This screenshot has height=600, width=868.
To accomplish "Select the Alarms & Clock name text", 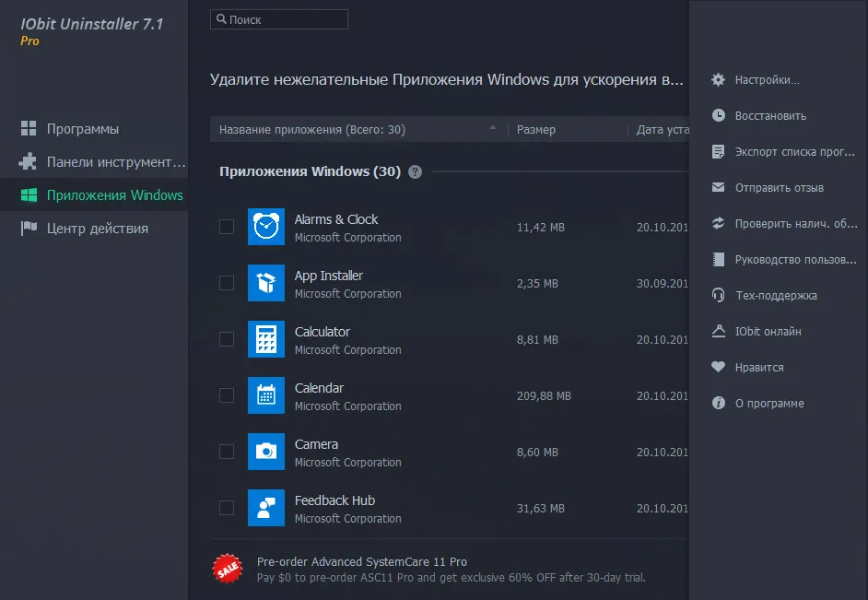I will 336,219.
